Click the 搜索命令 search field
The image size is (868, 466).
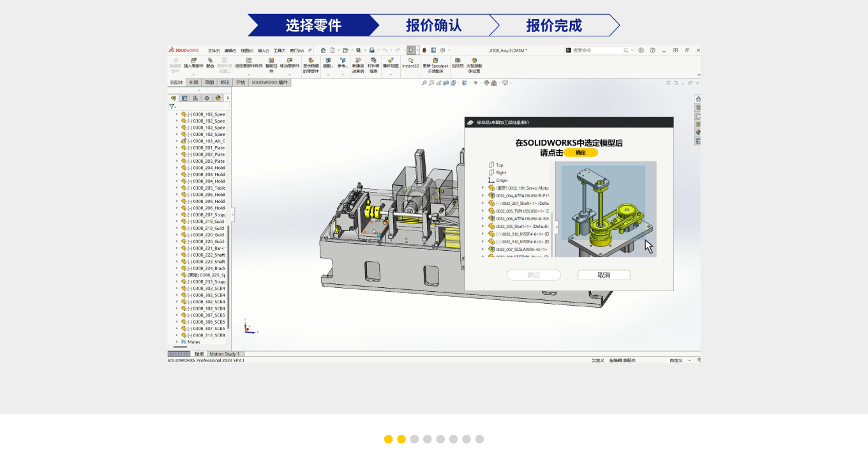pyautogui.click(x=599, y=50)
